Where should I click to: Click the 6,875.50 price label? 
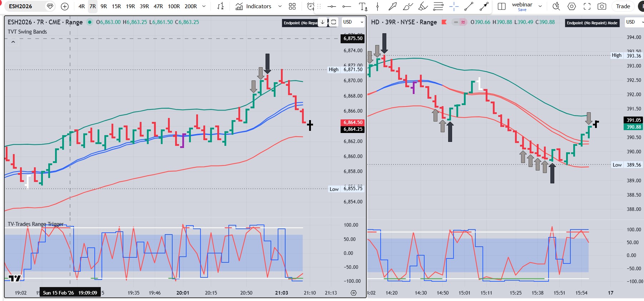pos(353,38)
